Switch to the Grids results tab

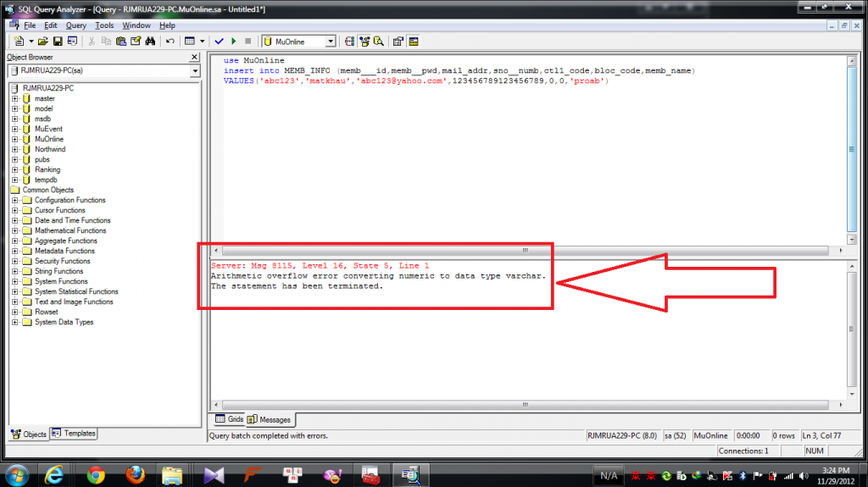point(230,419)
